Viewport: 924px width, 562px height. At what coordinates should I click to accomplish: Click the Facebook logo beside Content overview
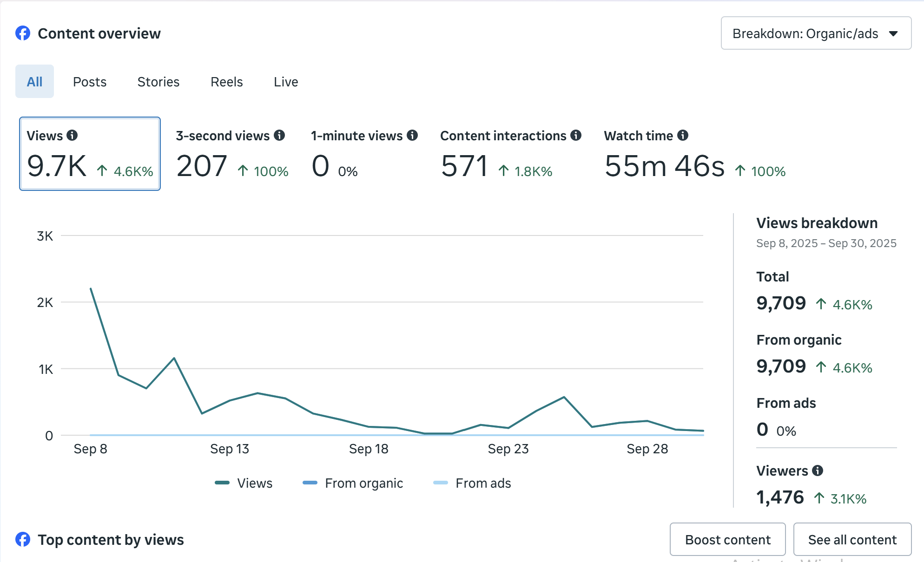pyautogui.click(x=23, y=33)
